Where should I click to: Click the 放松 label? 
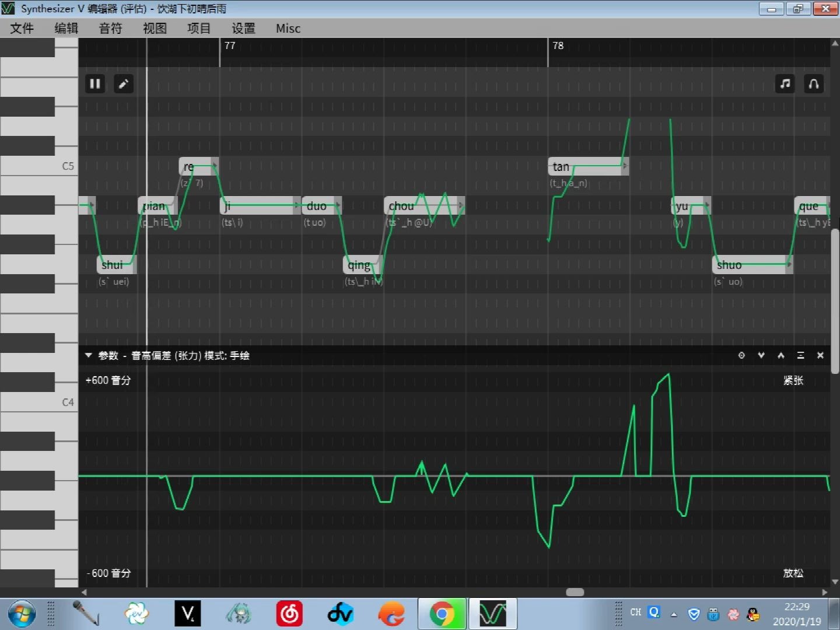click(793, 573)
